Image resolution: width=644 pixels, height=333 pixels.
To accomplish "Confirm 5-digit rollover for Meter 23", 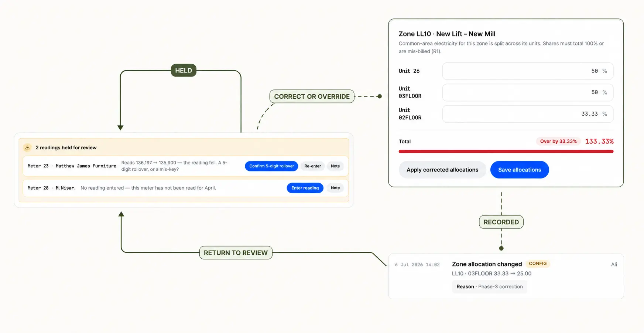I will tap(271, 166).
